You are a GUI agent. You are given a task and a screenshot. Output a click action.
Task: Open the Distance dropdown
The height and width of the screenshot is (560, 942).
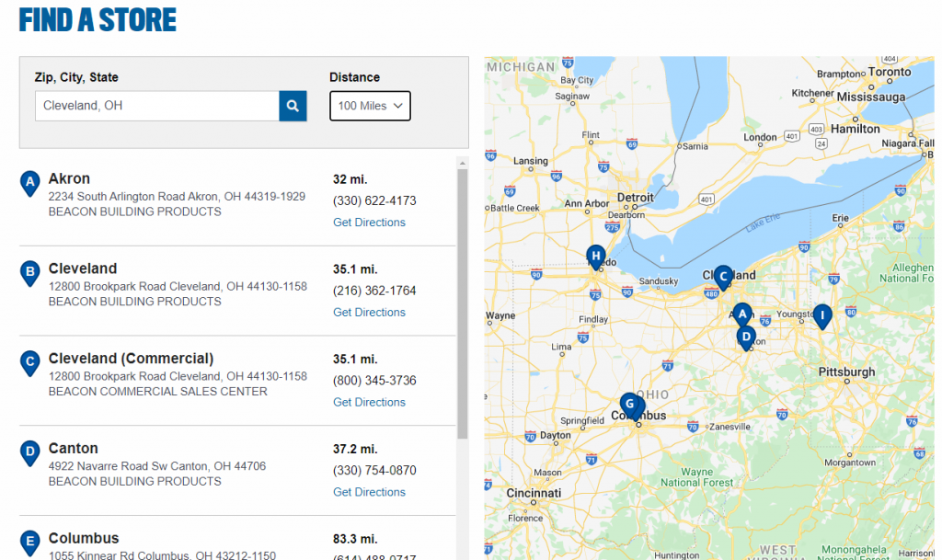(x=369, y=106)
